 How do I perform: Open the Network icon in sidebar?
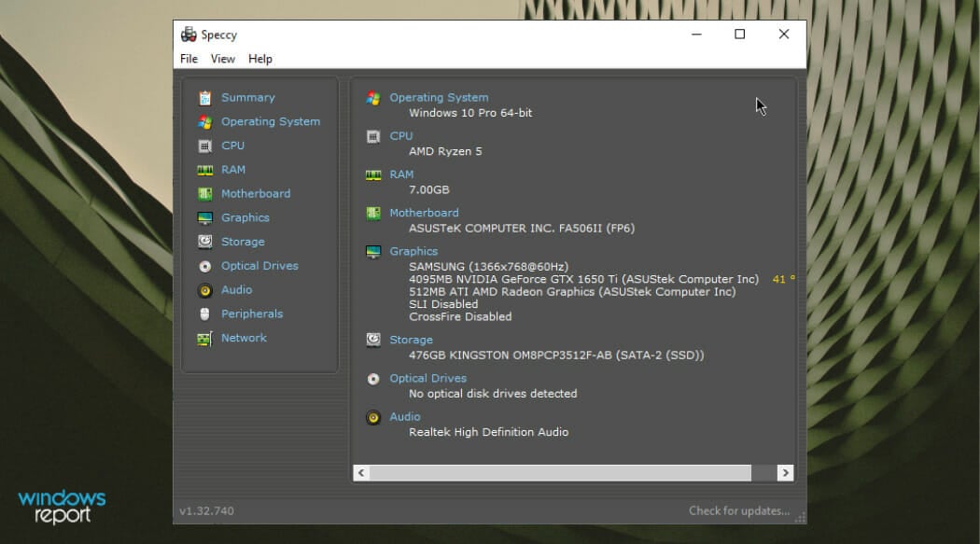(x=204, y=339)
